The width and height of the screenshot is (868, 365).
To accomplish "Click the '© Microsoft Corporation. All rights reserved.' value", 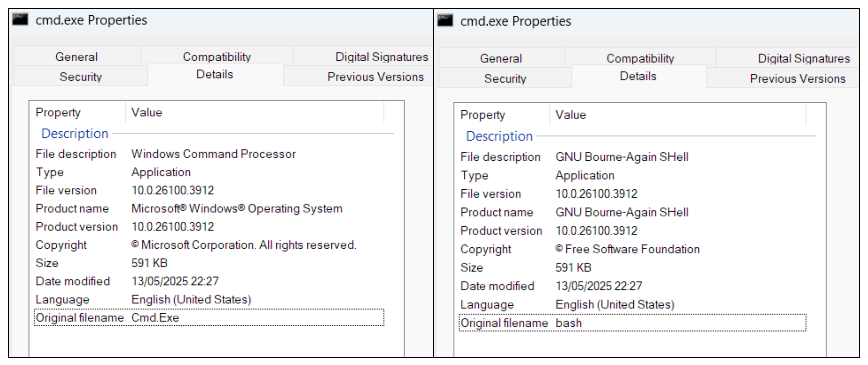I will [244, 245].
